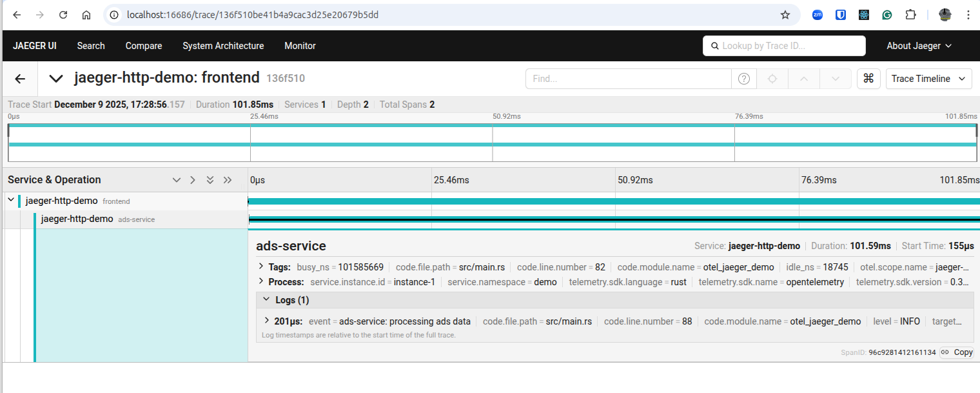Copy the span ID
Image resolution: width=980 pixels, height=393 pixels.
957,352
